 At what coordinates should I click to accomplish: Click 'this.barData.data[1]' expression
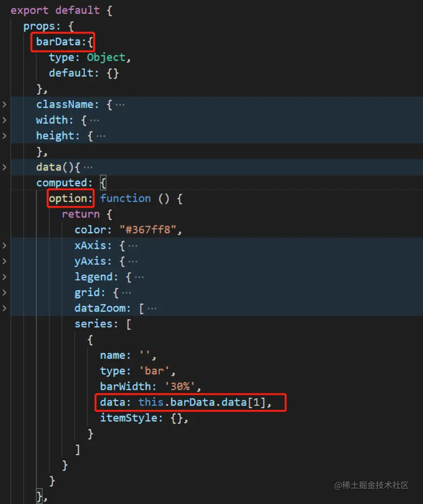tap(202, 402)
